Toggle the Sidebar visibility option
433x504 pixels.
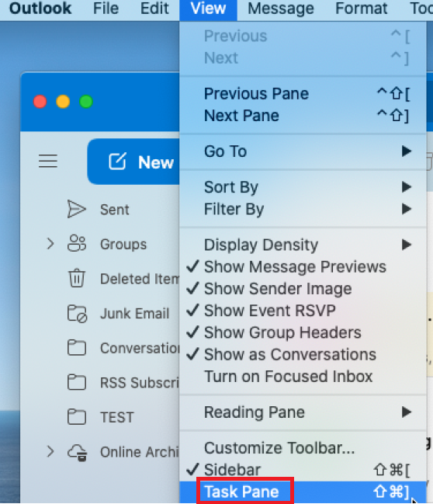303,470
